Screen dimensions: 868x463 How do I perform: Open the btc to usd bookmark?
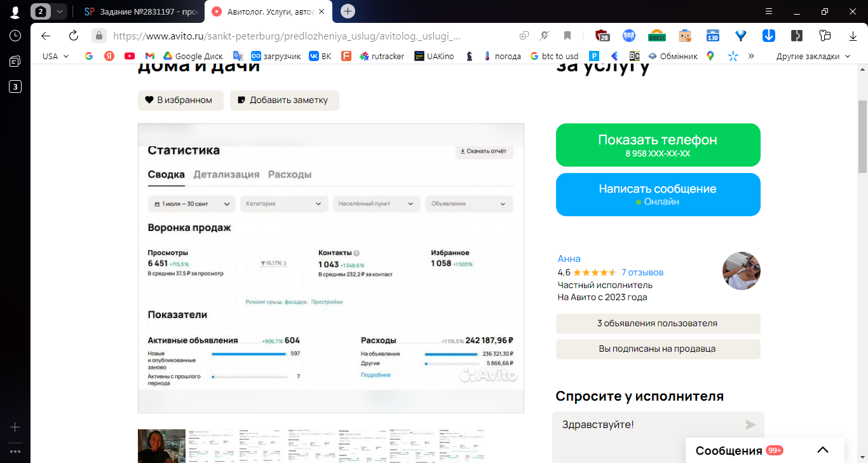554,56
